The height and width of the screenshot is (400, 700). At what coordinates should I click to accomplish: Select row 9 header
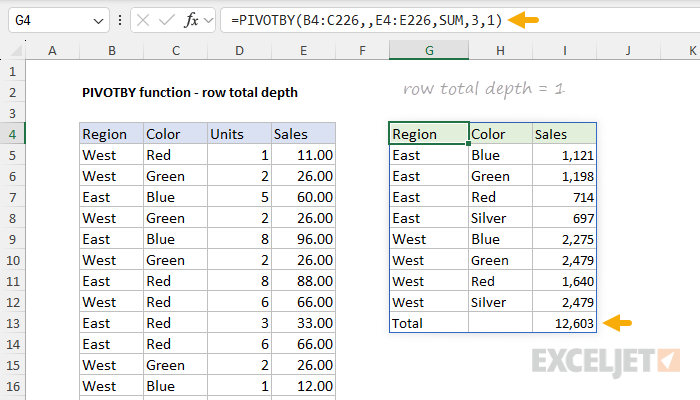[x=12, y=239]
